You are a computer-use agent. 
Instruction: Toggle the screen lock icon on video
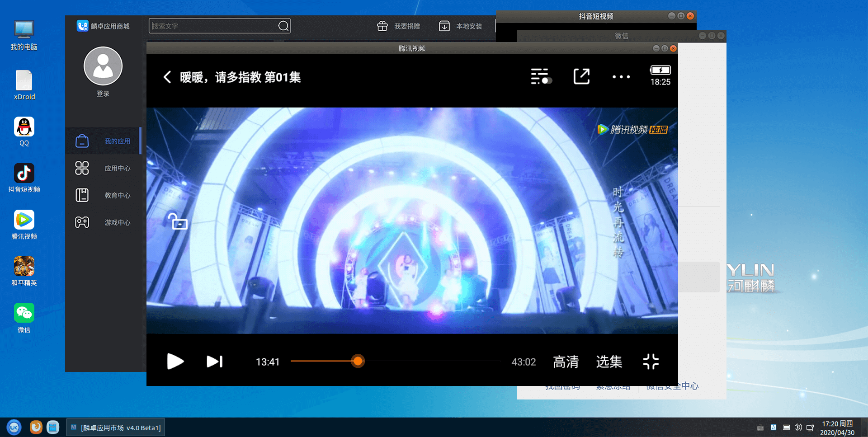178,221
